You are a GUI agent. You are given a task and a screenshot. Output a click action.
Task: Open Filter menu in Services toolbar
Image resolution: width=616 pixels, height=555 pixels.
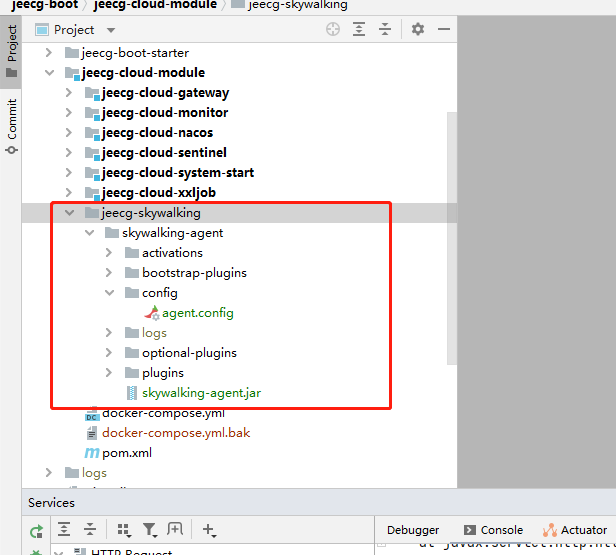tap(150, 530)
